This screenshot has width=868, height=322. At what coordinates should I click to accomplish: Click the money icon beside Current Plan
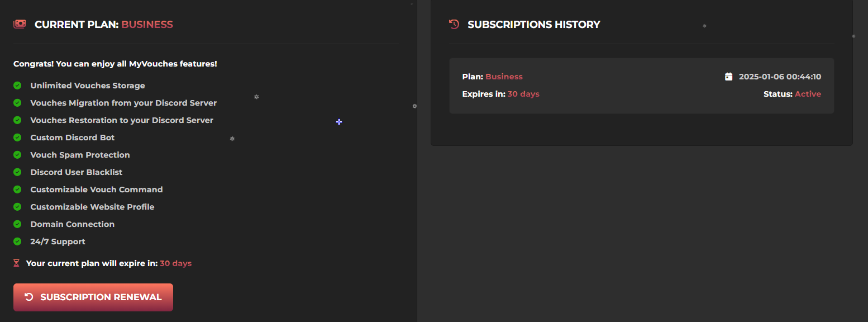coord(20,24)
